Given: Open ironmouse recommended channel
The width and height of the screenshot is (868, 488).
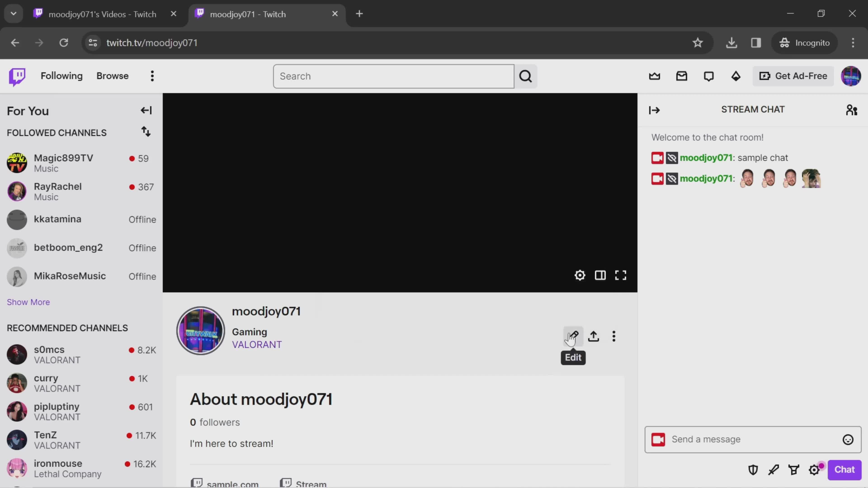Looking at the screenshot, I should coord(81,468).
